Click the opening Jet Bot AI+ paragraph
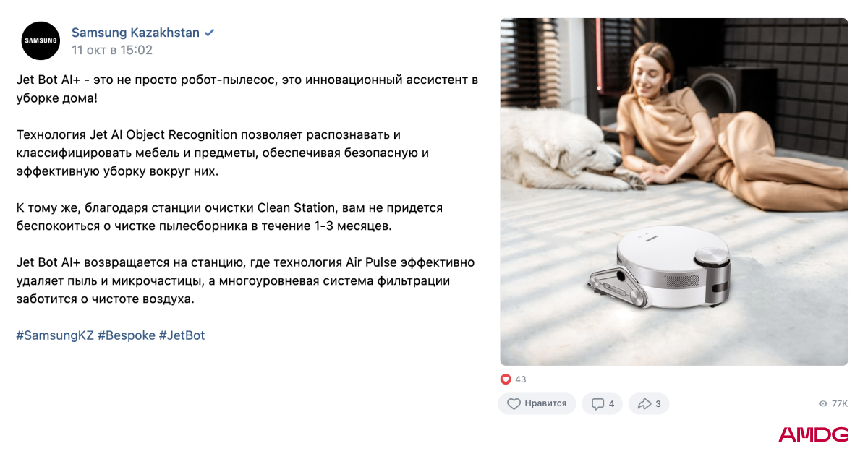 (247, 89)
